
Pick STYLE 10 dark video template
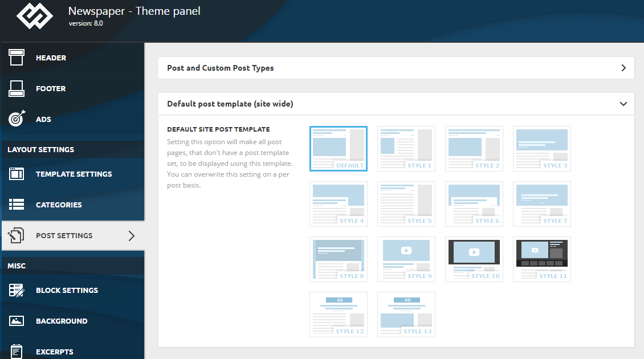474,259
